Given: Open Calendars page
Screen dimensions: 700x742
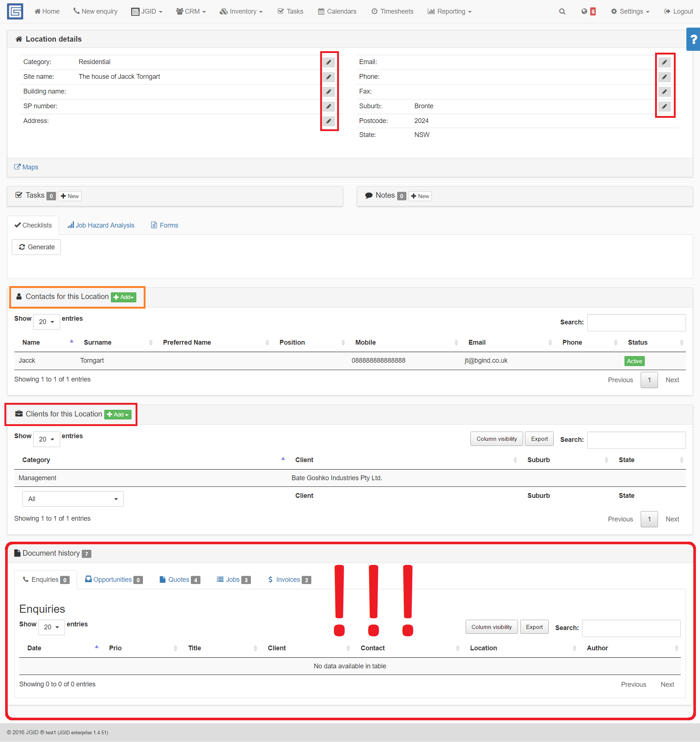Looking at the screenshot, I should [x=337, y=11].
